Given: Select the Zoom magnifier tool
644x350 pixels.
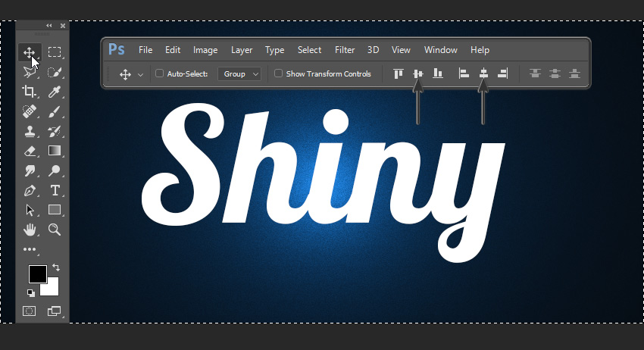Looking at the screenshot, I should 55,230.
